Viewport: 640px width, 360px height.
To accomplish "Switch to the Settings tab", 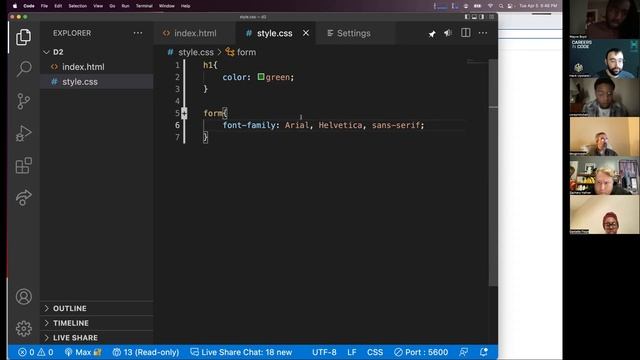I will coord(353,33).
